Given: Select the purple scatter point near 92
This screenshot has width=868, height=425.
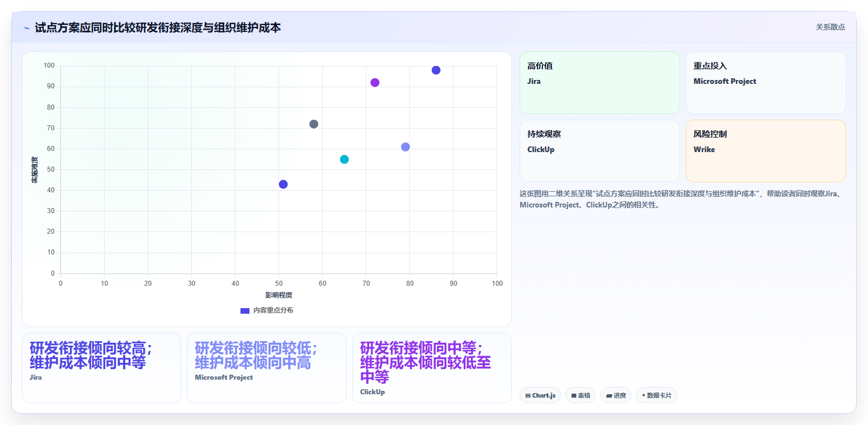Looking at the screenshot, I should point(375,83).
